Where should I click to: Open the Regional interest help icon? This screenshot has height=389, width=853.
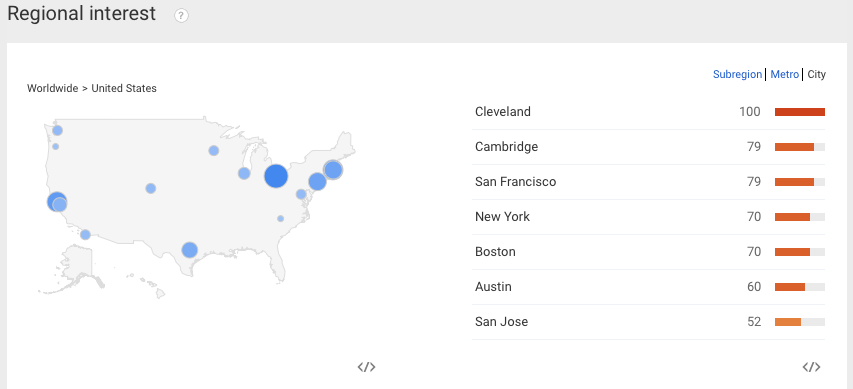(181, 16)
